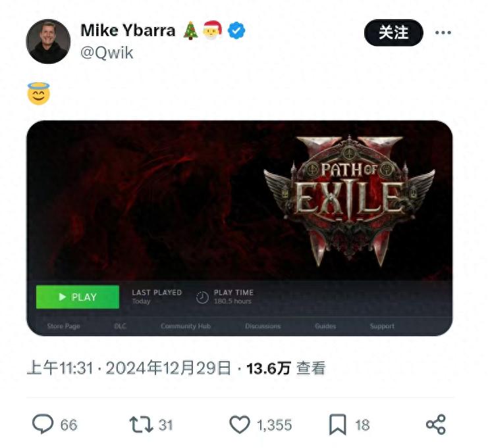488x448 pixels.
Task: Click the green PLAY button
Action: coord(78,297)
